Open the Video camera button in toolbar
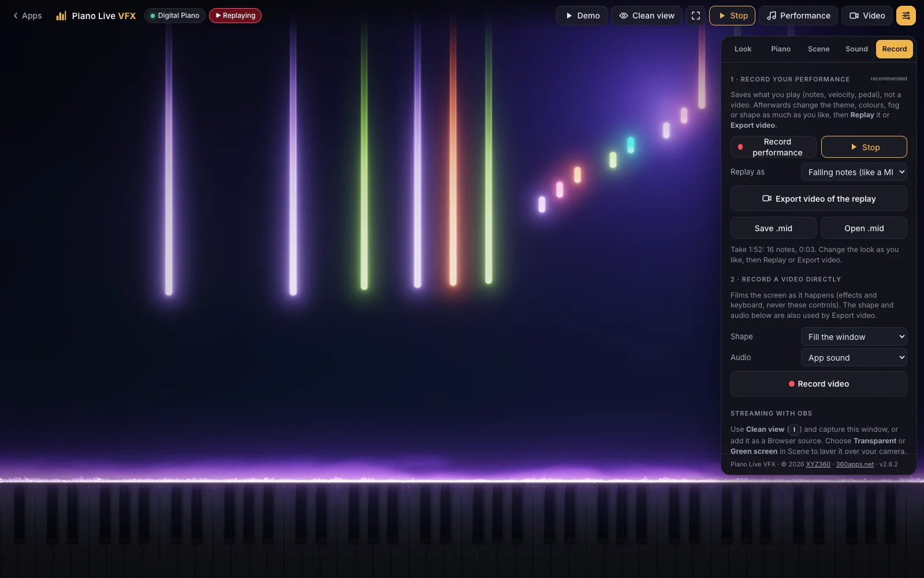The image size is (924, 578). pyautogui.click(x=867, y=16)
